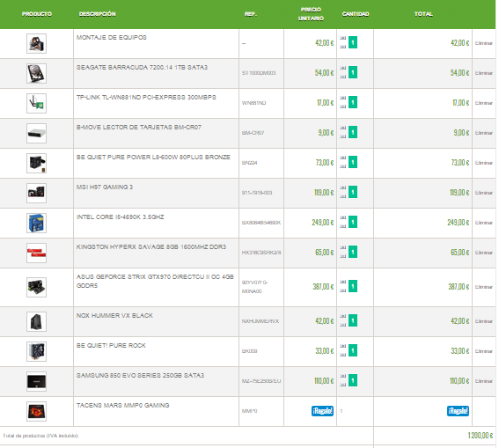The width and height of the screenshot is (499, 448).
Task: Increase quantity of Asus GeForce GTX970
Action: (342, 282)
